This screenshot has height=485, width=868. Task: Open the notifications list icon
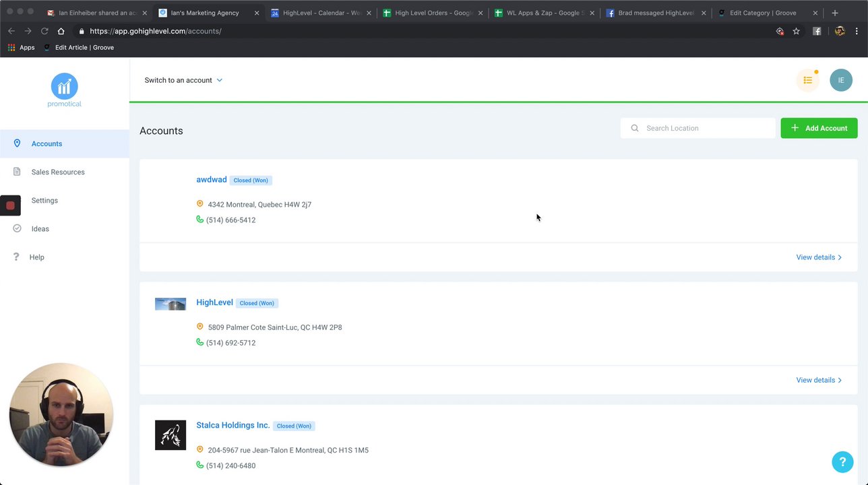point(807,80)
